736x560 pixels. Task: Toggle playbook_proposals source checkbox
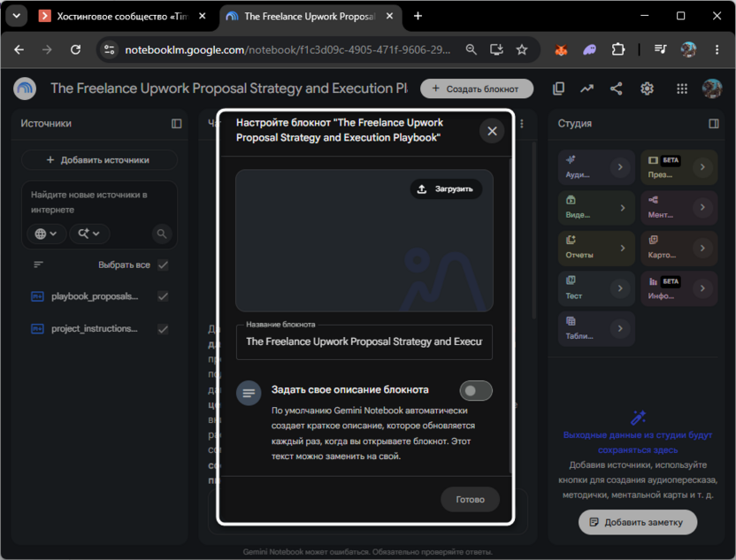pos(163,296)
